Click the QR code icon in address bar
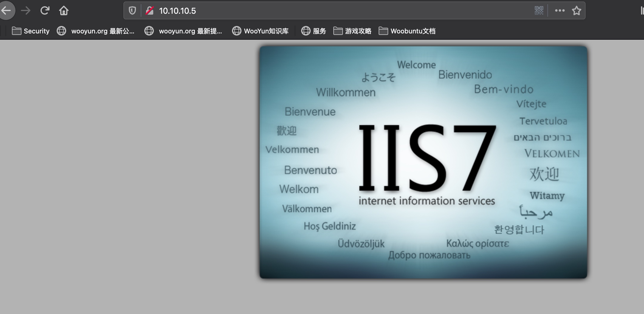644x314 pixels. point(539,11)
